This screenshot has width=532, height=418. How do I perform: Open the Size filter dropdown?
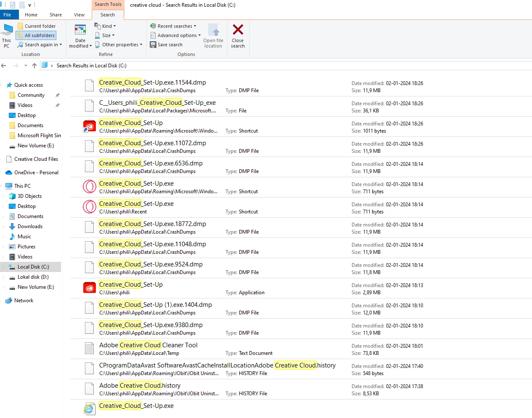coord(105,35)
